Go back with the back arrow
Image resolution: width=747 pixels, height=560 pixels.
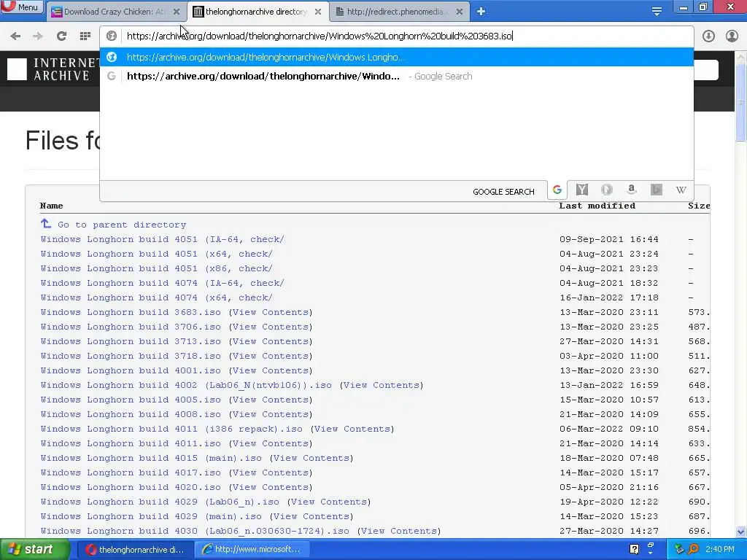click(15, 36)
